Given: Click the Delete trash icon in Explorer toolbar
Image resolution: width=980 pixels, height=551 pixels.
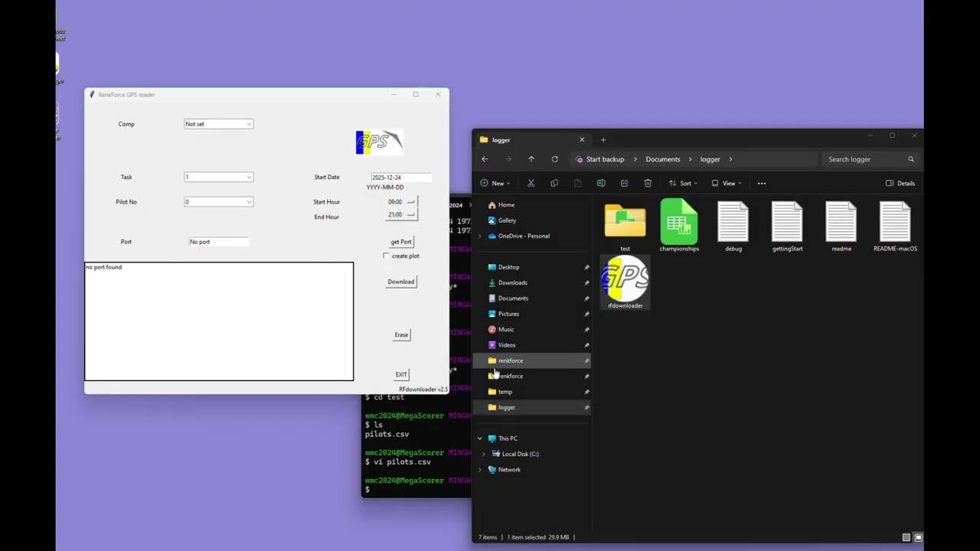Looking at the screenshot, I should pos(648,183).
